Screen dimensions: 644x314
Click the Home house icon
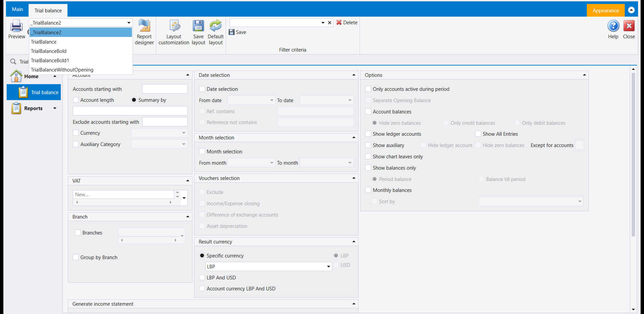16,76
